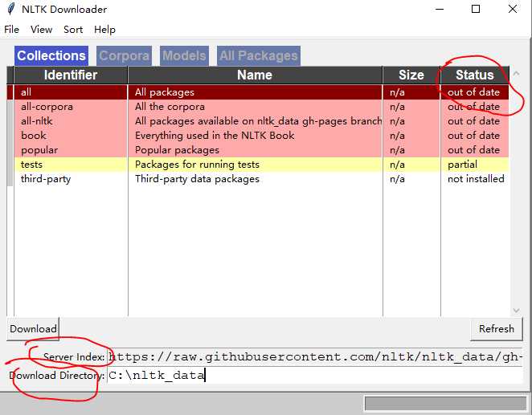Click the Download Directory input field
Viewport: 532px width, 415px height.
coord(315,376)
